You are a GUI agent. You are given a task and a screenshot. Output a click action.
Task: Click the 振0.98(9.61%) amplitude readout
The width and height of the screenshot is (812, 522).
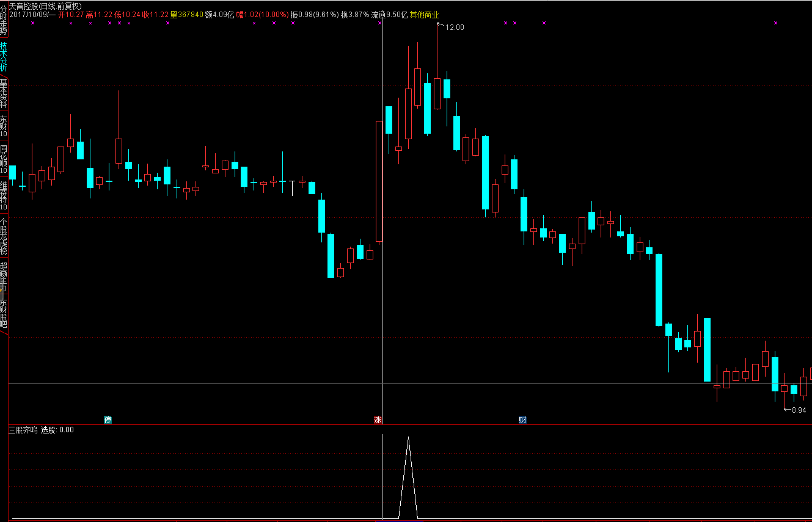pos(315,14)
